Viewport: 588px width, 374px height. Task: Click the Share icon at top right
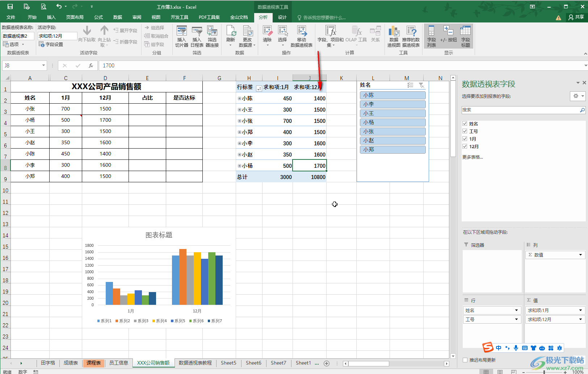coord(576,17)
